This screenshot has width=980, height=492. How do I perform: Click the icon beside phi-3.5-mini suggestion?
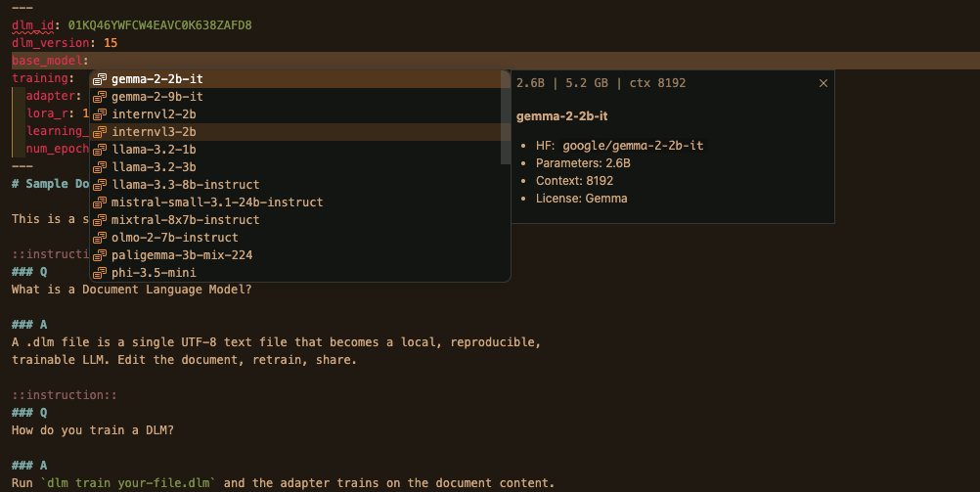click(x=100, y=273)
